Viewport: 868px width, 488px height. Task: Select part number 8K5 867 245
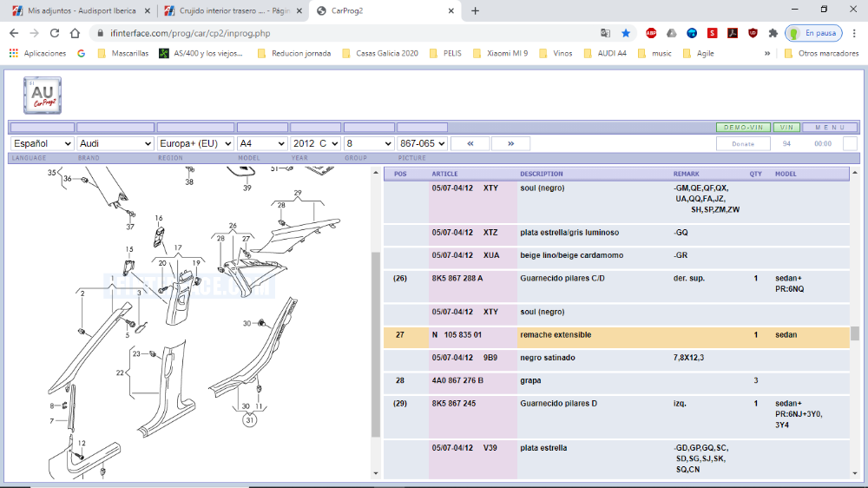tap(454, 403)
